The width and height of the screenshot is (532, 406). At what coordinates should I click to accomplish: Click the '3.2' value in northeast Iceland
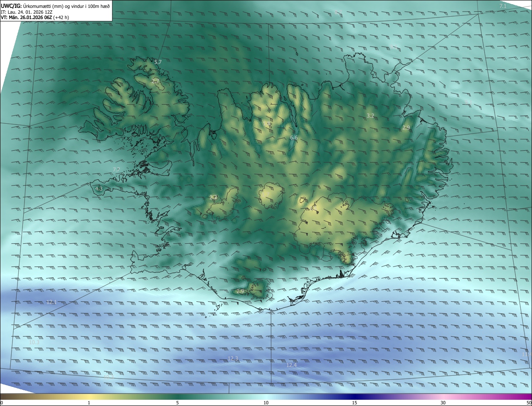point(370,115)
